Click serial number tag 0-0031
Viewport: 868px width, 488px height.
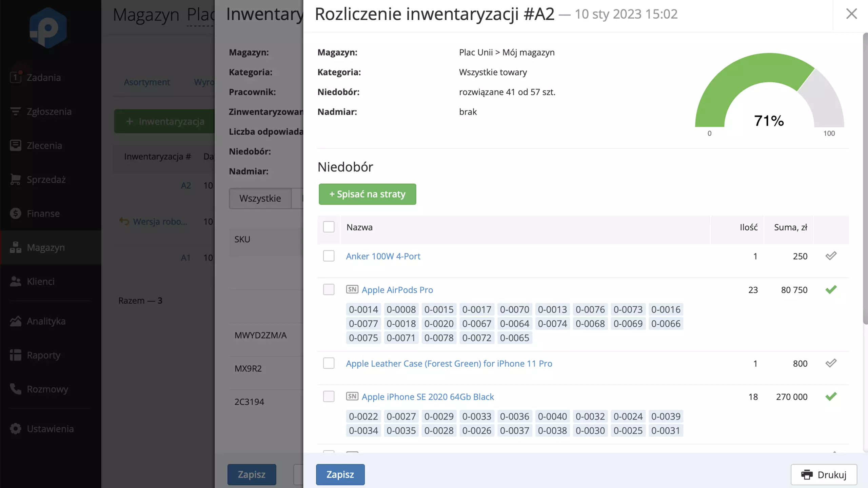(666, 430)
